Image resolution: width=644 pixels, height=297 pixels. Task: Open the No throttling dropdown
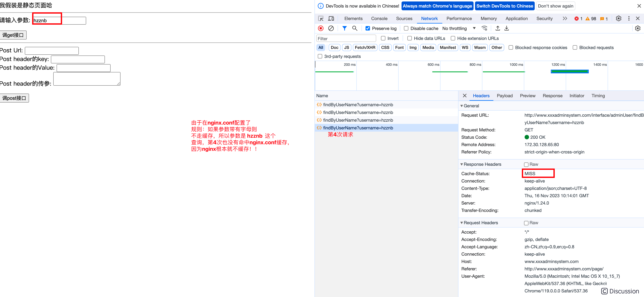(x=458, y=28)
